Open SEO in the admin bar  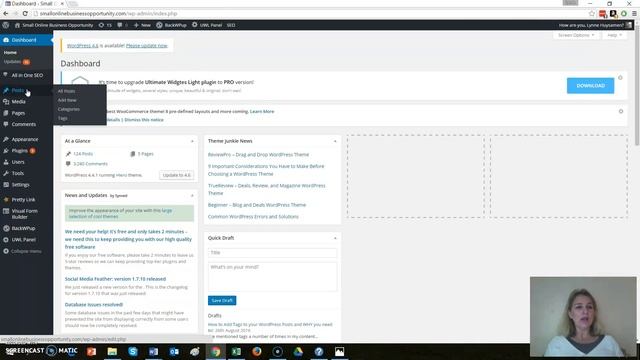[x=231, y=25]
